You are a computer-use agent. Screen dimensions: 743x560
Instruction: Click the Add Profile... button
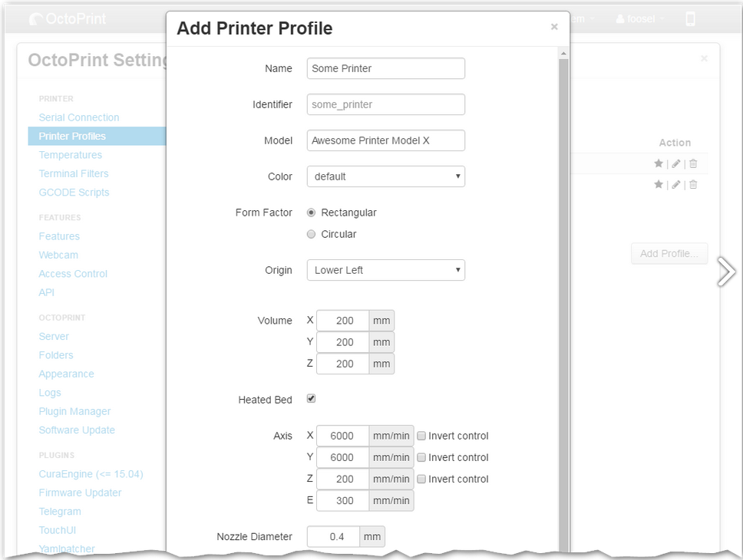point(669,254)
